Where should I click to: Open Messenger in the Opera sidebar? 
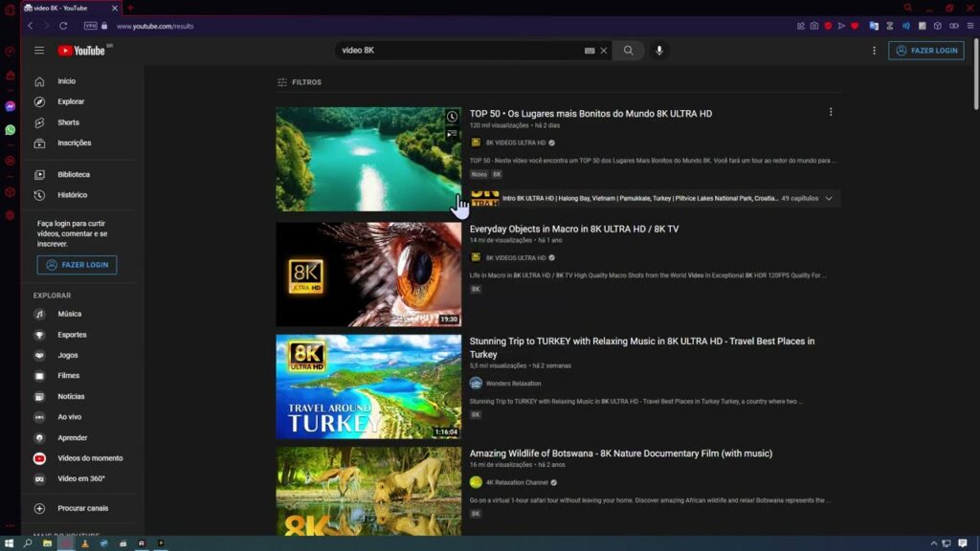pos(10,107)
